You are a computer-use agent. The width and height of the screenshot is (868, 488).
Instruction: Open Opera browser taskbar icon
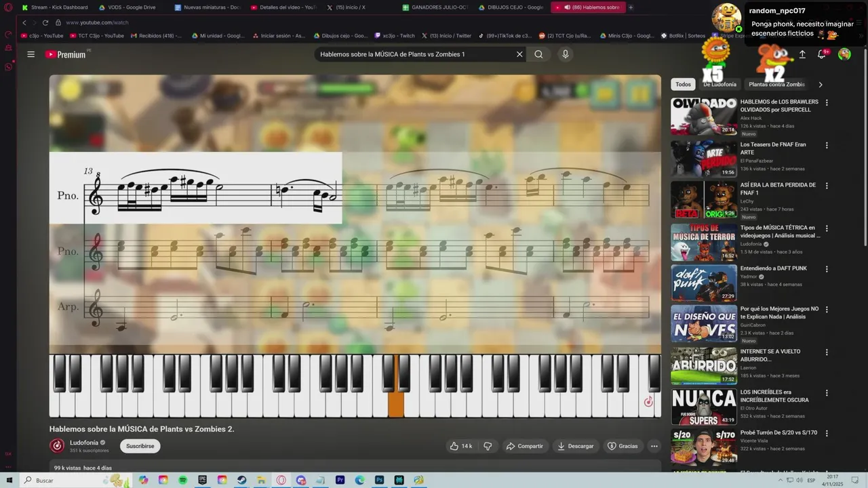pos(281,480)
